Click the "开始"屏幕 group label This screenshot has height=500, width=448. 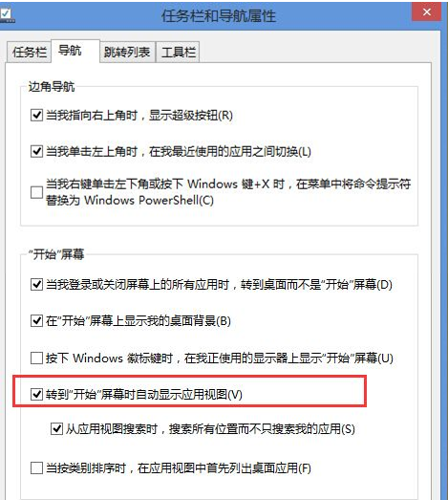pos(56,254)
